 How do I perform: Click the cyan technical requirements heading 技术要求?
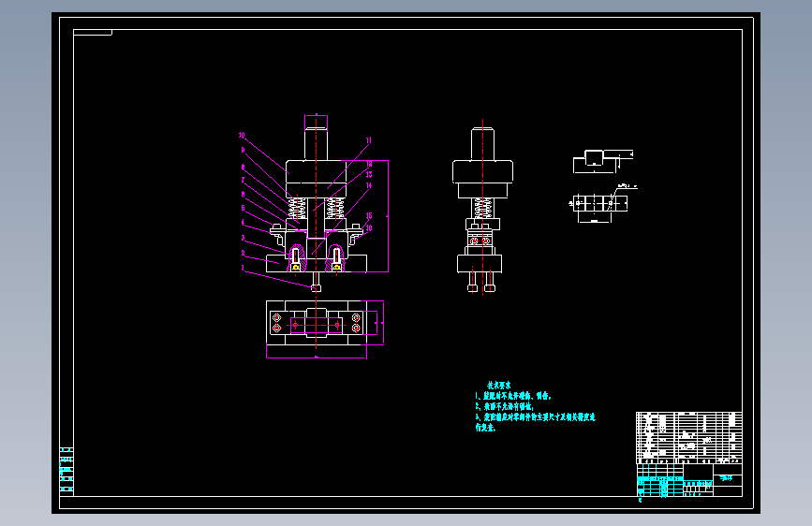pos(498,386)
